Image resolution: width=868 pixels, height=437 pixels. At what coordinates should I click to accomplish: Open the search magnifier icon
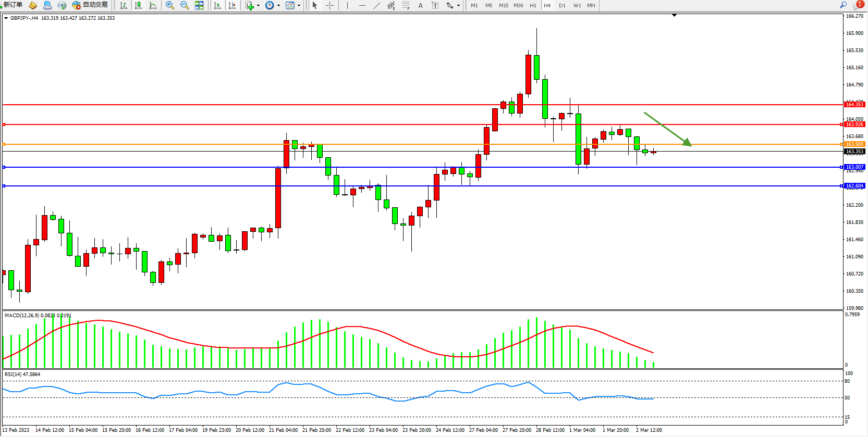[x=843, y=5]
